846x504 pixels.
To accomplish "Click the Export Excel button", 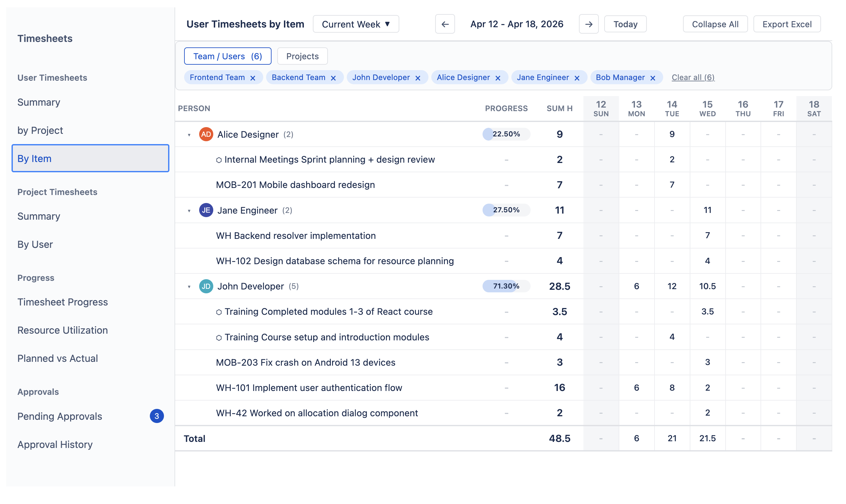I will click(787, 24).
